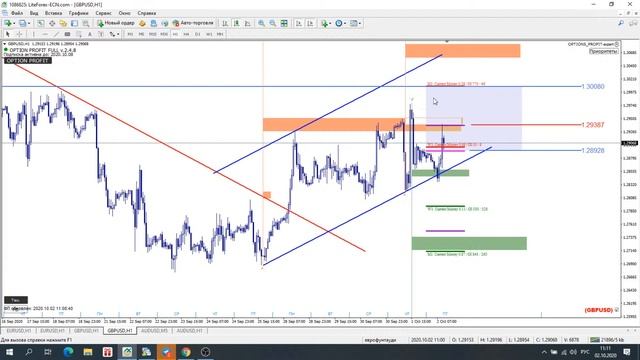This screenshot has height=360, width=640.
Task: Select the Text tool
Action: pos(90,34)
